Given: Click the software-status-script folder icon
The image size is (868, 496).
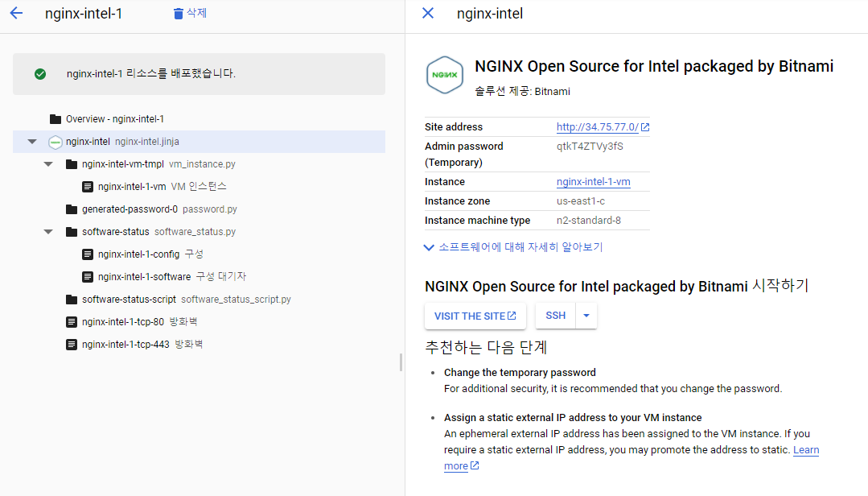Looking at the screenshot, I should pos(72,300).
